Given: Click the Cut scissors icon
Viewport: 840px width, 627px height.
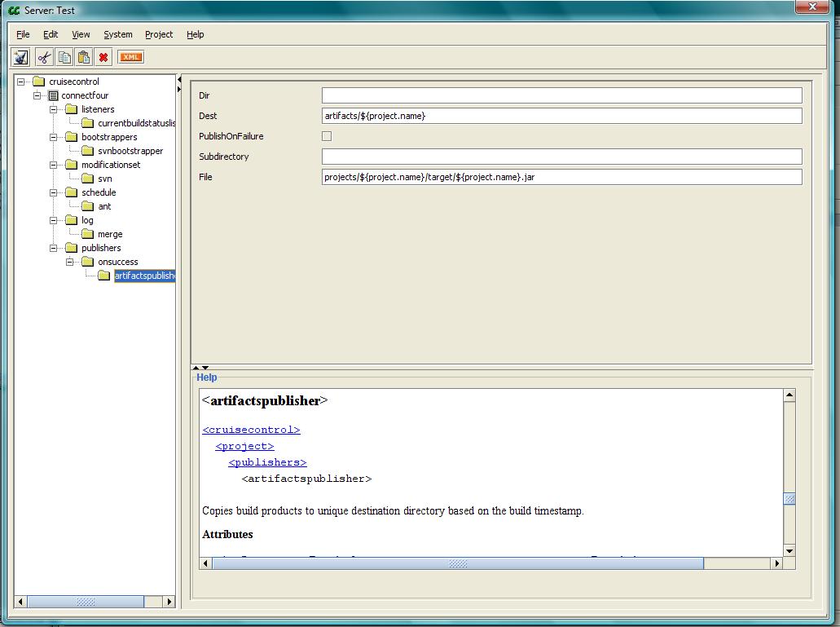Looking at the screenshot, I should pyautogui.click(x=44, y=57).
